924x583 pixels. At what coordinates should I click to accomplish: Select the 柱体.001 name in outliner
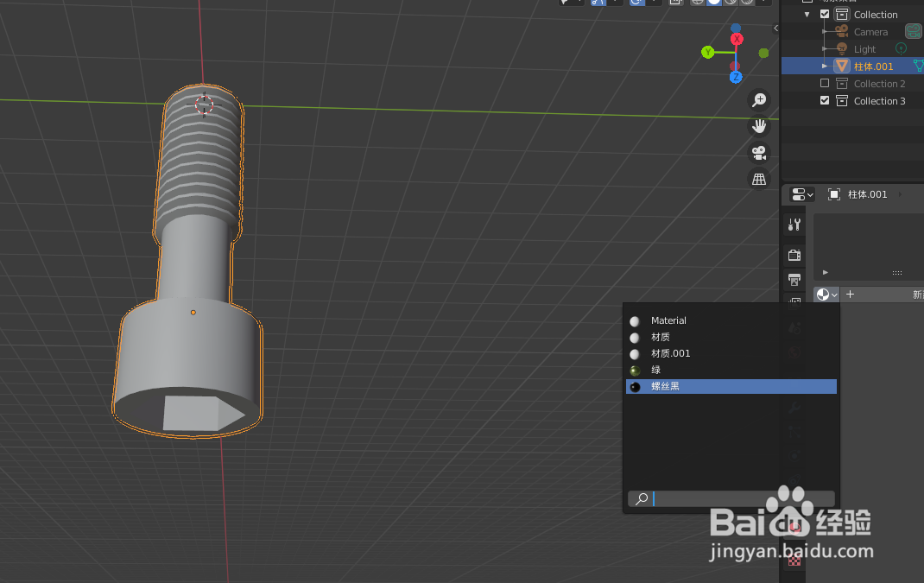(873, 66)
